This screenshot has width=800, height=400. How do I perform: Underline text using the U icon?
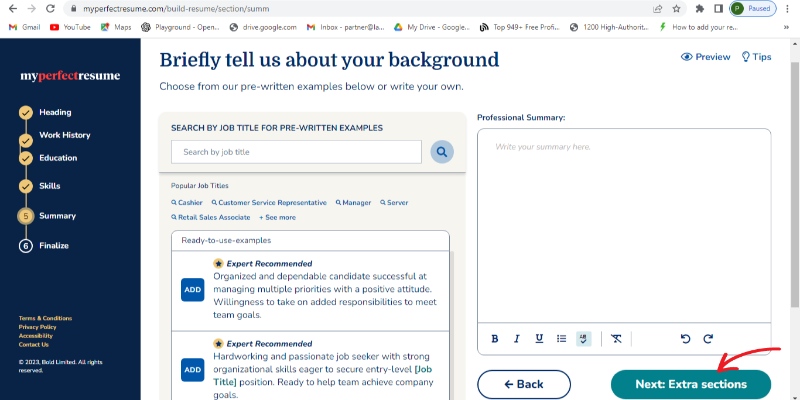539,339
